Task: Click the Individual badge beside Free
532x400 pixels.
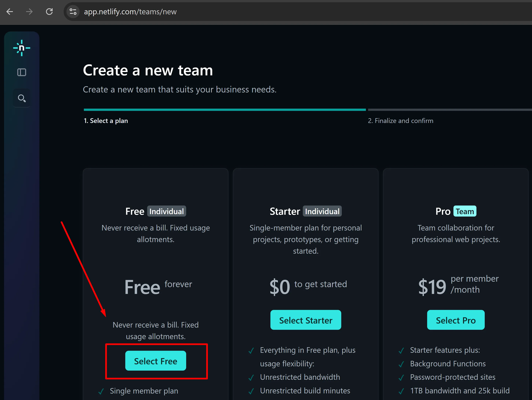Action: pyautogui.click(x=166, y=211)
